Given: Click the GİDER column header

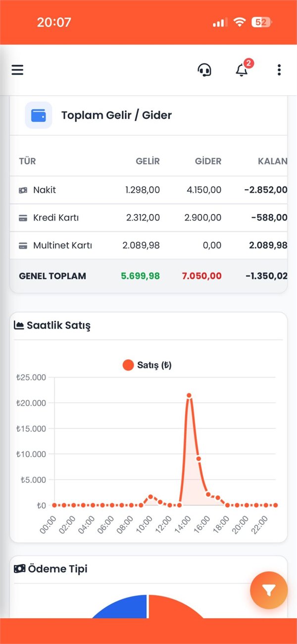Looking at the screenshot, I should [x=208, y=161].
